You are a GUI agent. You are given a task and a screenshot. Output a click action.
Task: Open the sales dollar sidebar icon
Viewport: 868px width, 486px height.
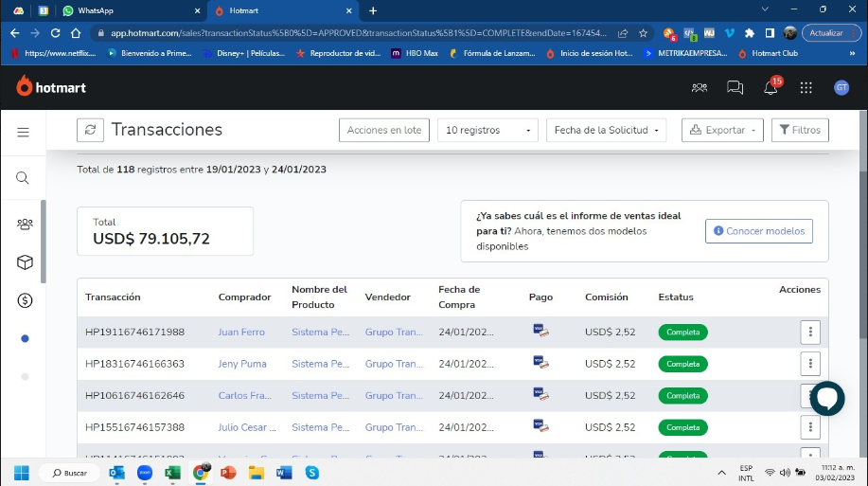pos(25,300)
